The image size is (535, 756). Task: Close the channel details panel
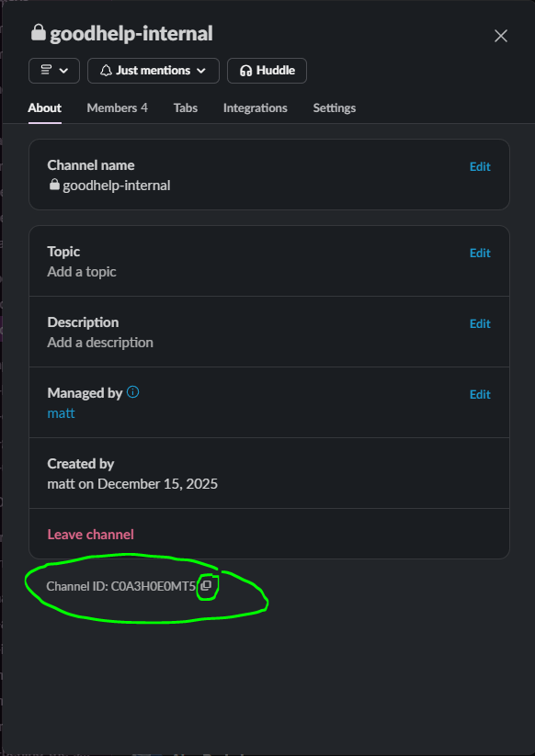pos(500,36)
